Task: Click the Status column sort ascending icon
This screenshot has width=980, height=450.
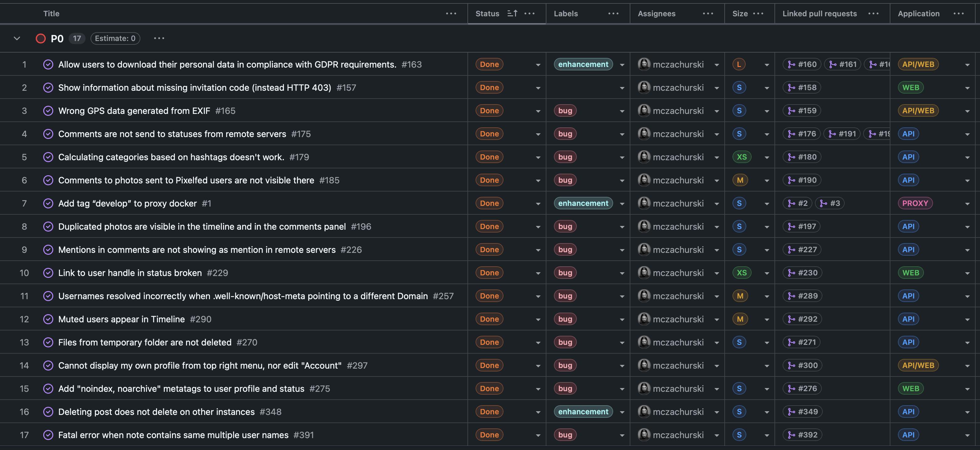Action: 512,13
